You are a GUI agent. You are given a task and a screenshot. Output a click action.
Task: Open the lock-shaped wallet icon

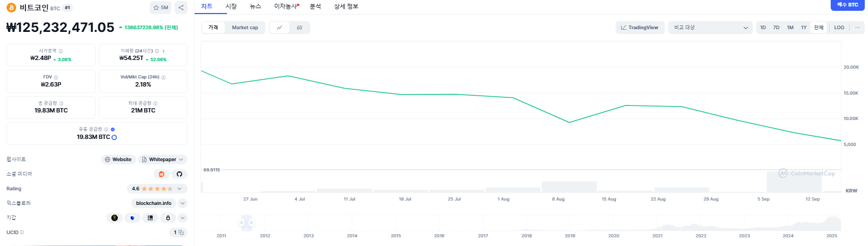point(168,218)
